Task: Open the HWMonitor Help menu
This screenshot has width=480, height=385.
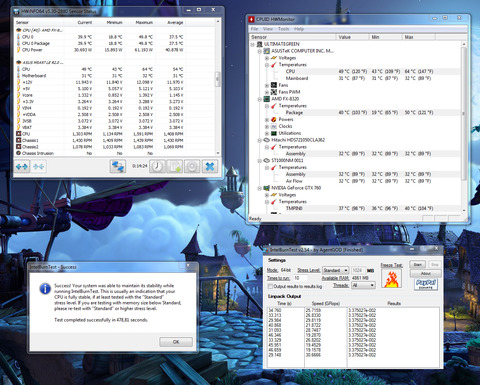Action: tap(299, 29)
